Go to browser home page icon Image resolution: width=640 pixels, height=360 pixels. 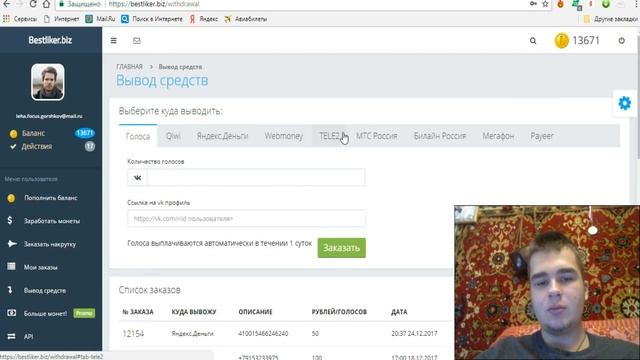[x=46, y=4]
